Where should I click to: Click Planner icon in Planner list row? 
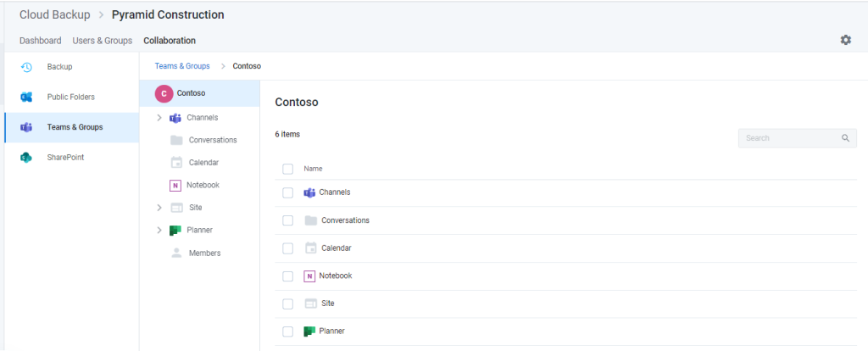point(309,331)
